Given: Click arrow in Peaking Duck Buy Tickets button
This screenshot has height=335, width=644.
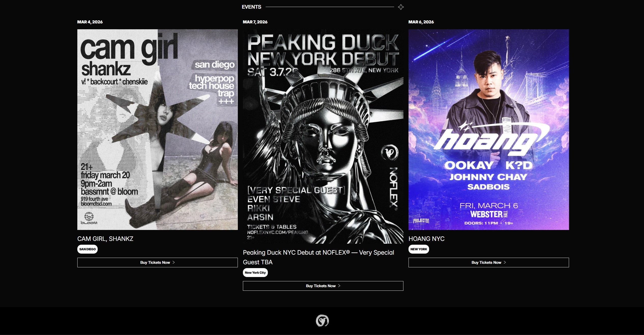Looking at the screenshot, I should pyautogui.click(x=339, y=286).
